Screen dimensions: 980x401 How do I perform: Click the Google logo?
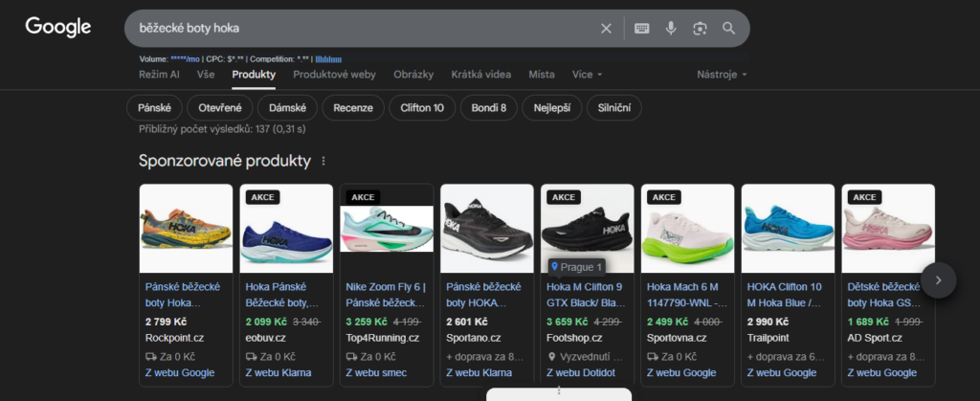coord(57,27)
